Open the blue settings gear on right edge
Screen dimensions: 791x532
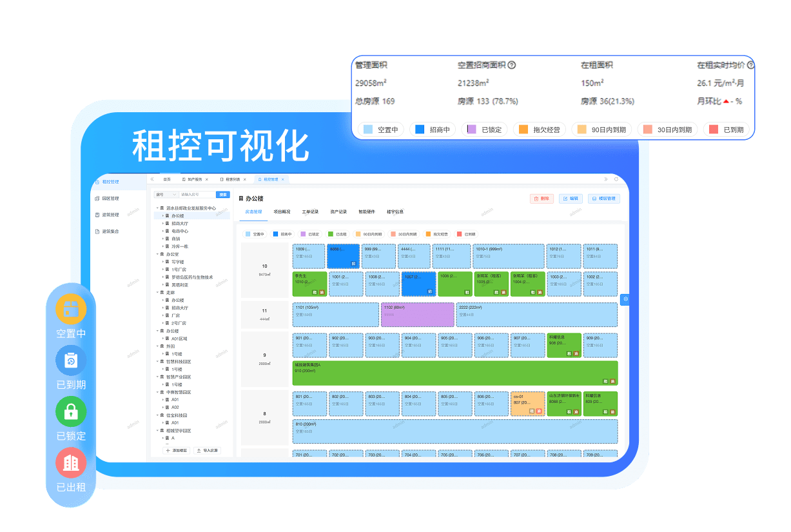pos(624,299)
